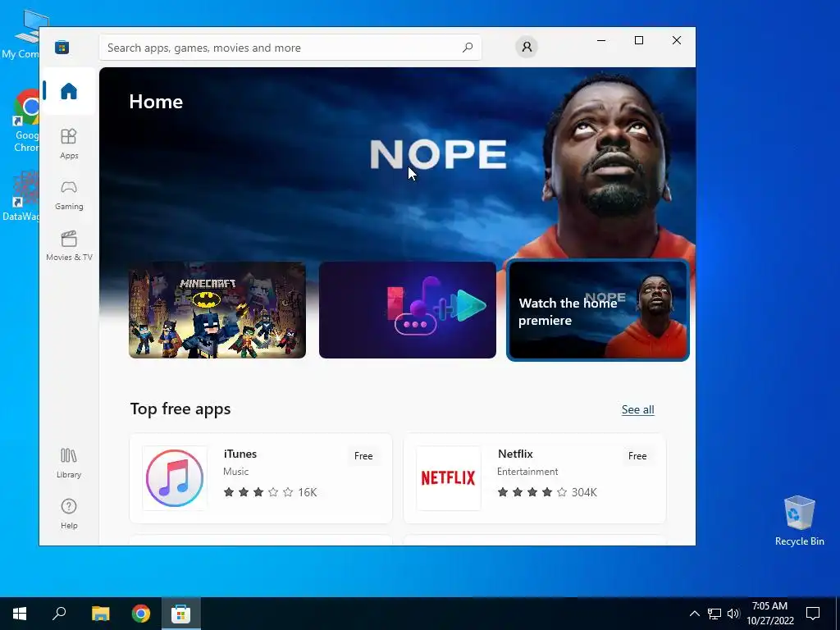The width and height of the screenshot is (840, 630).
Task: Open network status tray icon
Action: tap(714, 614)
